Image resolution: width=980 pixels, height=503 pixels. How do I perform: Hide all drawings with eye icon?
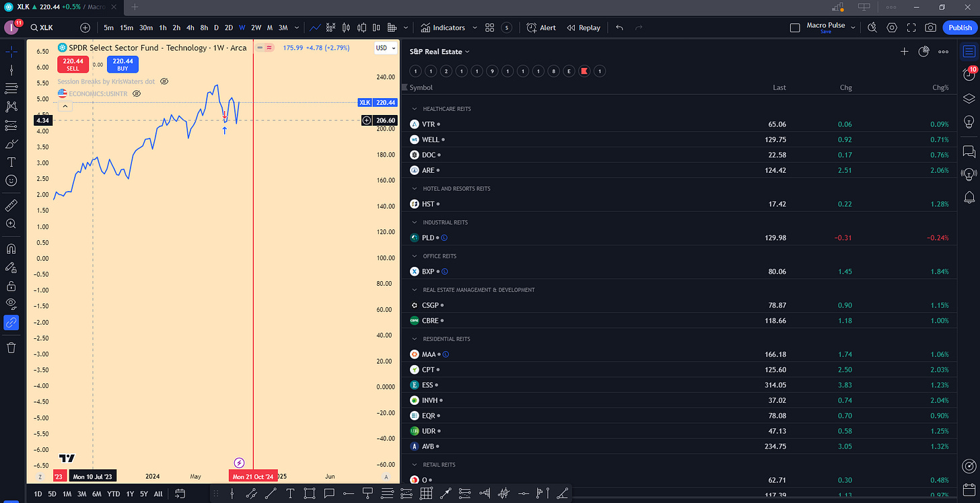click(11, 304)
